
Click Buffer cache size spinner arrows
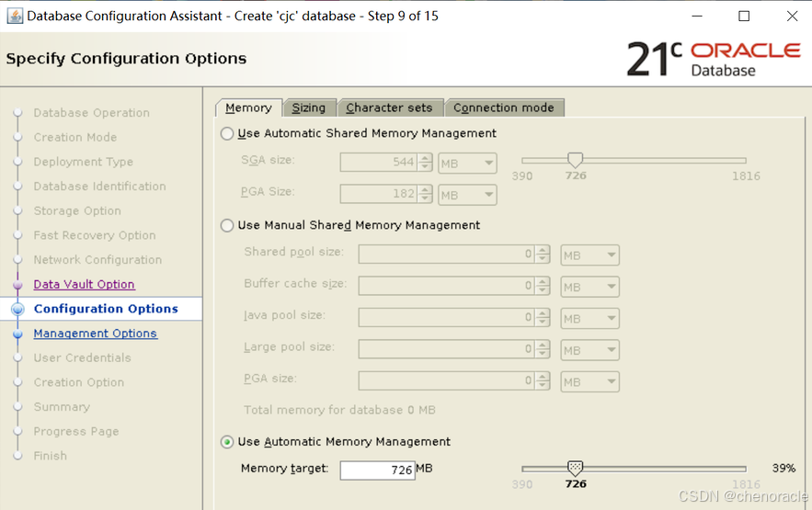543,286
